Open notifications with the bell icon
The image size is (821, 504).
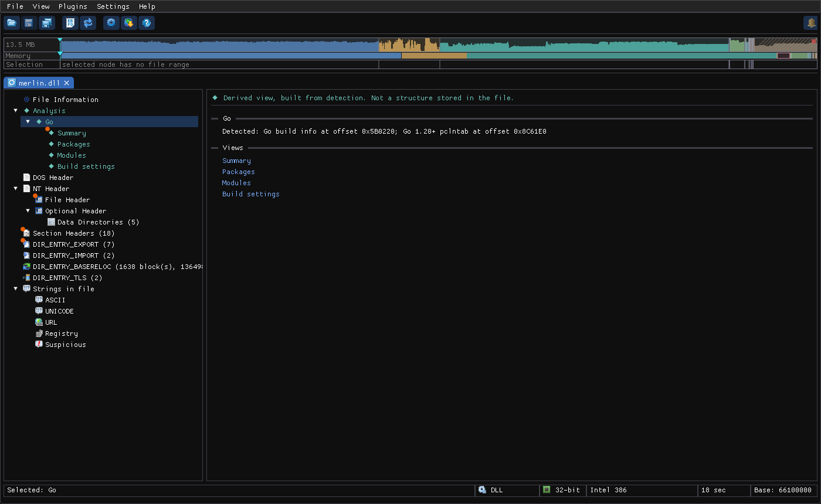coord(811,23)
